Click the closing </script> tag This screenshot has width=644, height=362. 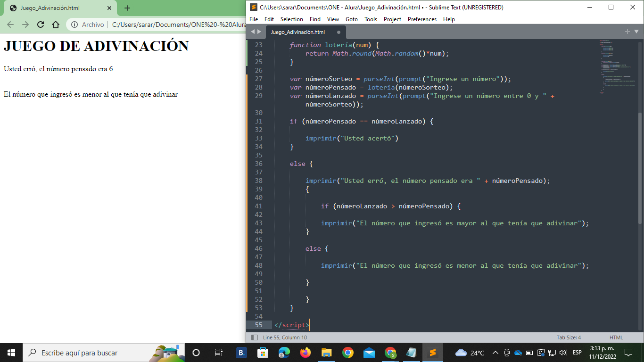(292, 325)
